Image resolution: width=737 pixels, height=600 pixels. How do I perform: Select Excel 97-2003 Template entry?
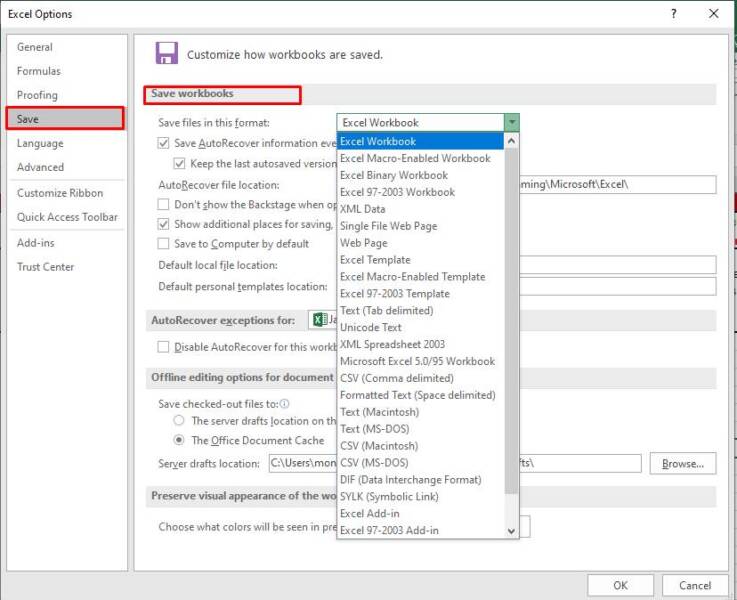point(421,294)
